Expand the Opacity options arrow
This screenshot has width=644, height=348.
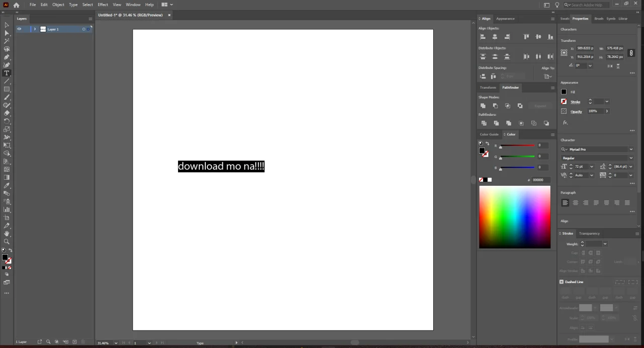click(607, 111)
